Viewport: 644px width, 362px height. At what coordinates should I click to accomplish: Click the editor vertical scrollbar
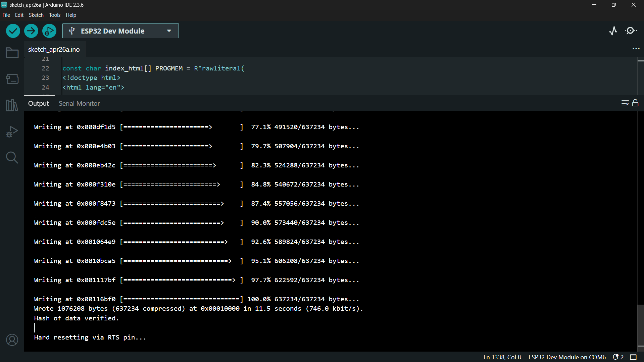[x=640, y=76]
